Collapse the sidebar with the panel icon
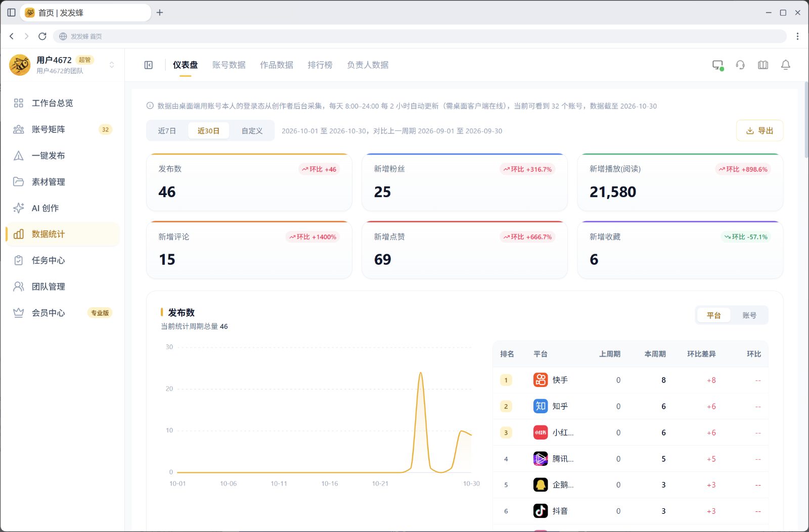This screenshot has height=532, width=809. 149,65
